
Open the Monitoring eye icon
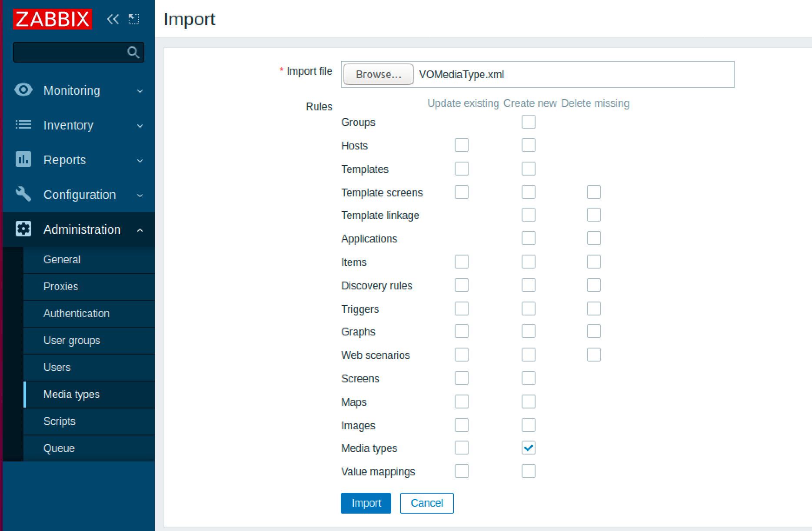coord(23,90)
